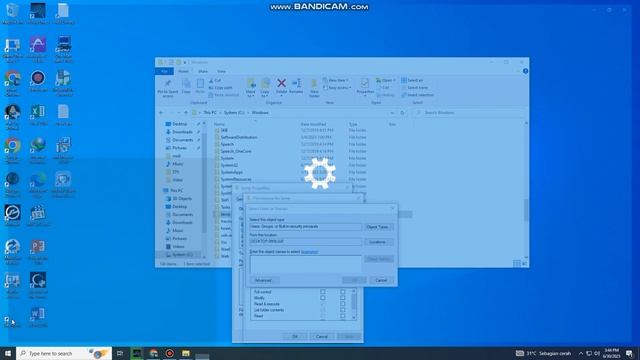Tick Deny checkbox for Read & execute
This screenshot has height=360, width=640.
click(x=342, y=304)
